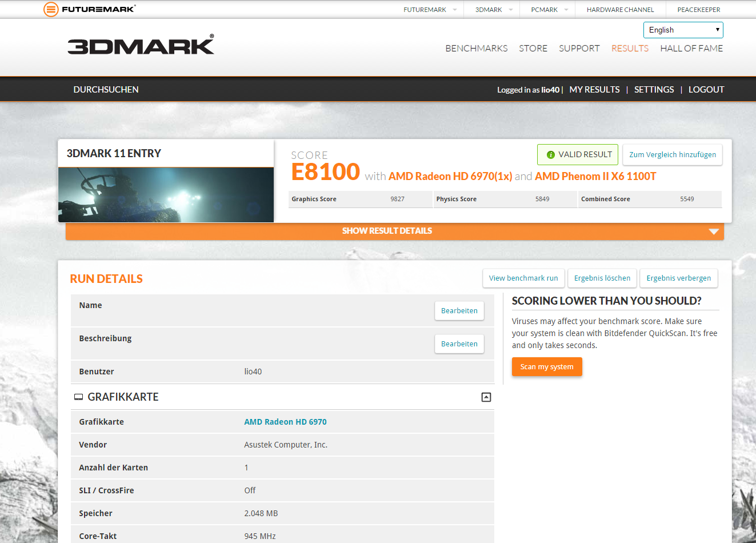Screen dimensions: 756x543
Task: Open the Benchmarks navigation item
Action: coord(477,49)
